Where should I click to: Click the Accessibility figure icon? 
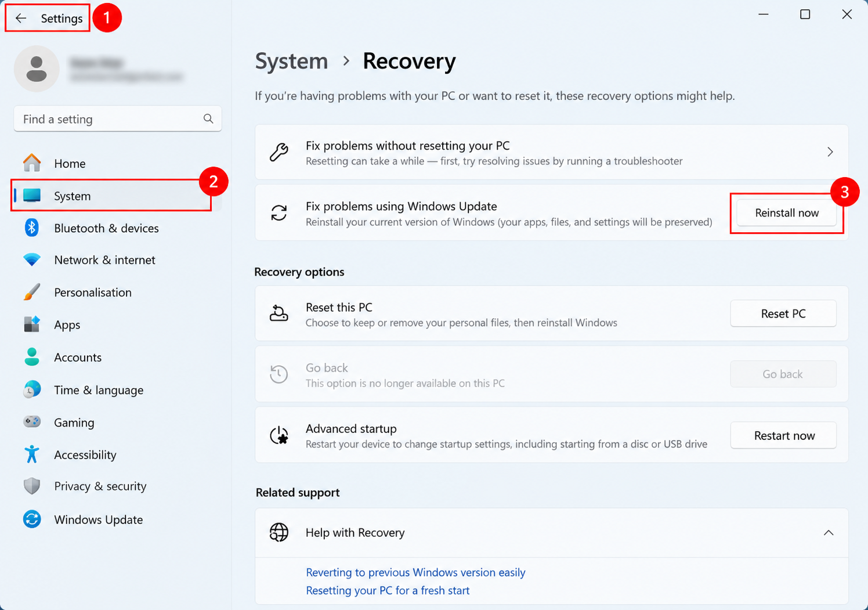[x=32, y=454]
